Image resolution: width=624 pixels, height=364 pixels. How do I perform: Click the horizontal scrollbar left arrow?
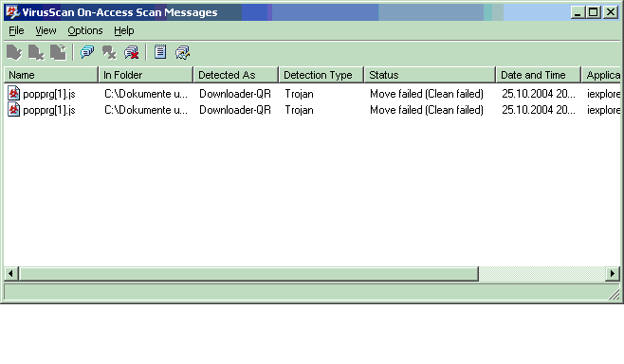click(x=10, y=273)
